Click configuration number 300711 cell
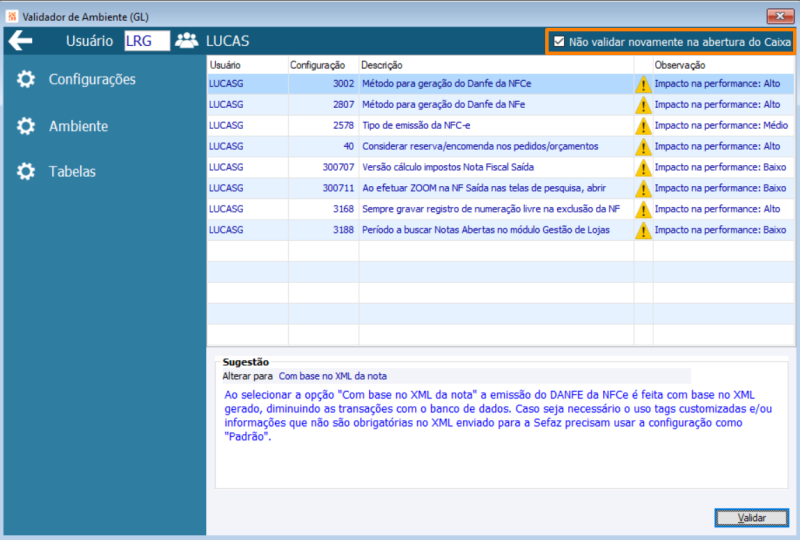Screen dimensions: 800x540 click(323, 188)
